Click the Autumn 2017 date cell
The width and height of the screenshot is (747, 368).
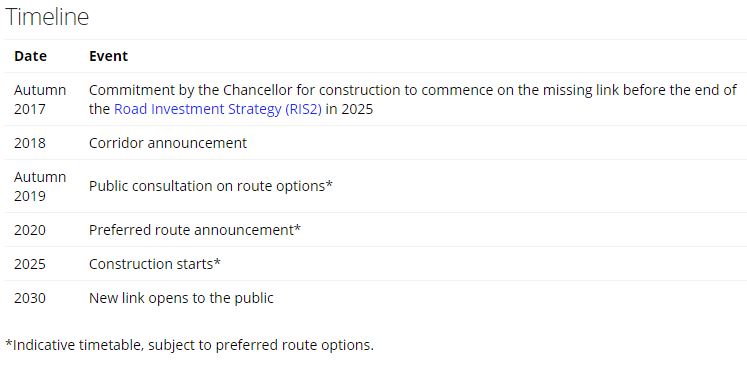click(40, 100)
